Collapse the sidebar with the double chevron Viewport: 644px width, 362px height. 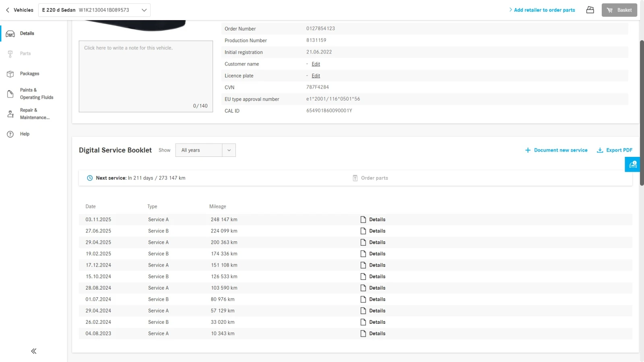(34, 351)
